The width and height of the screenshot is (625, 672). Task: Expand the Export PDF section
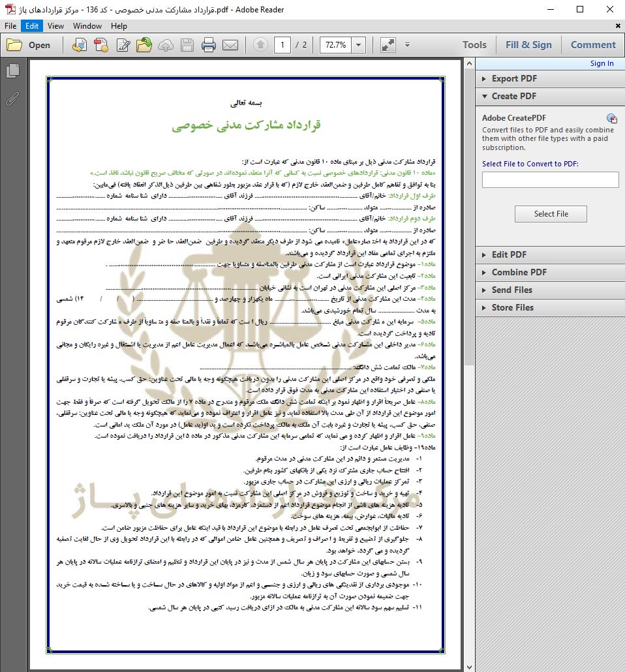[x=514, y=78]
